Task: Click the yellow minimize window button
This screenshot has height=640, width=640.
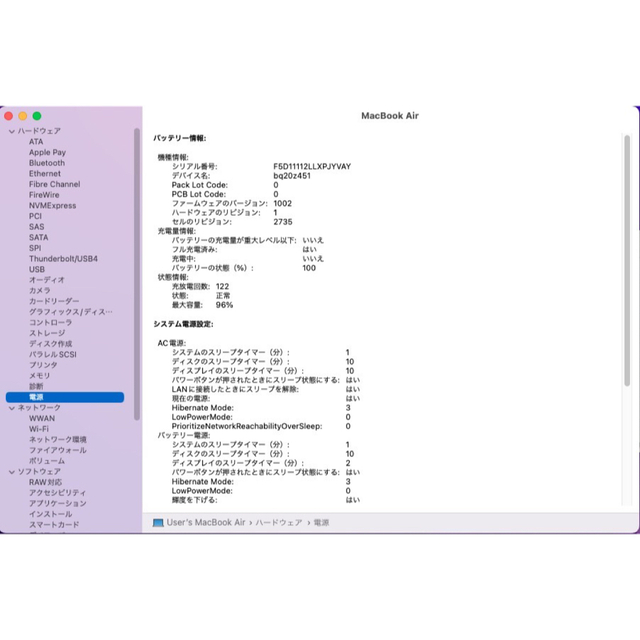Action: [x=23, y=116]
